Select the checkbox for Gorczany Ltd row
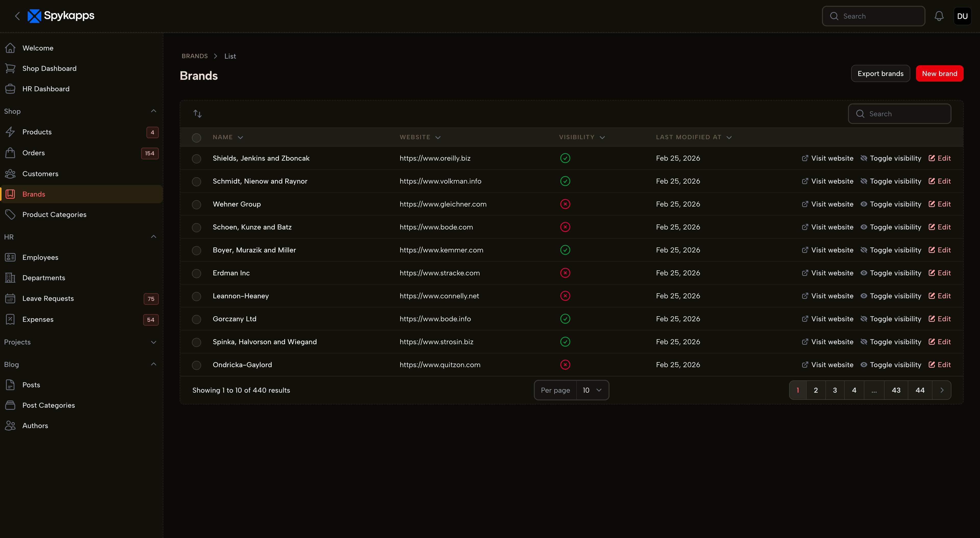 [x=196, y=319]
